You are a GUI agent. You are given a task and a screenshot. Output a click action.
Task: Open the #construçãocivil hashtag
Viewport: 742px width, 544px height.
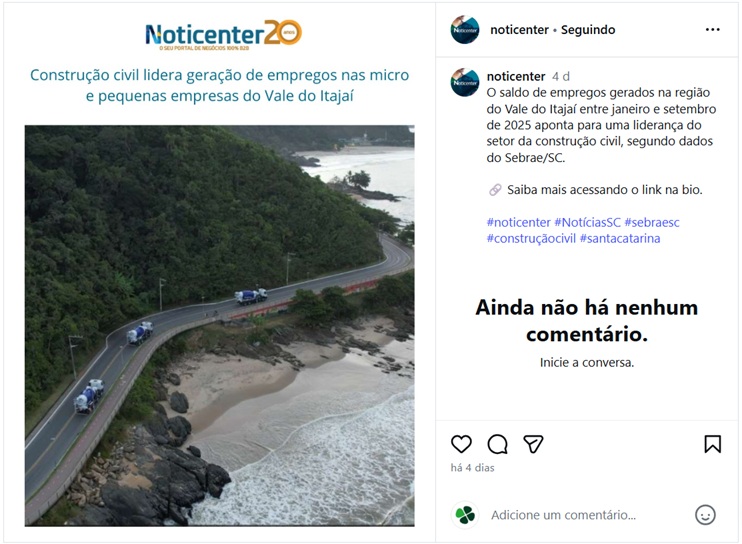pyautogui.click(x=531, y=238)
